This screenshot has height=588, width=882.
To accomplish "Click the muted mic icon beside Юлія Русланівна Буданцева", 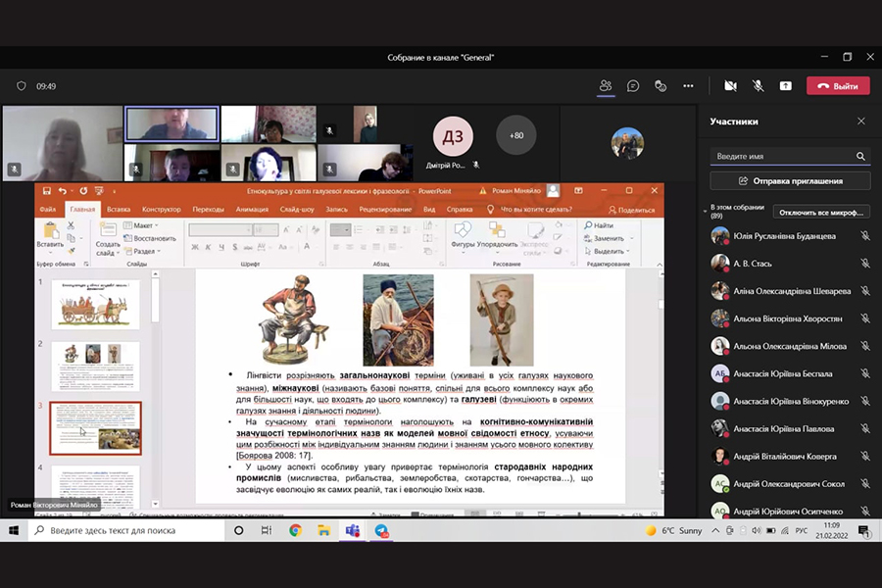I will [864, 236].
